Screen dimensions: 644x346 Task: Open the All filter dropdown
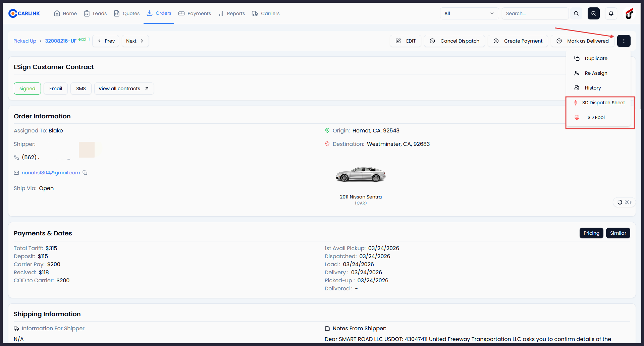tap(469, 13)
